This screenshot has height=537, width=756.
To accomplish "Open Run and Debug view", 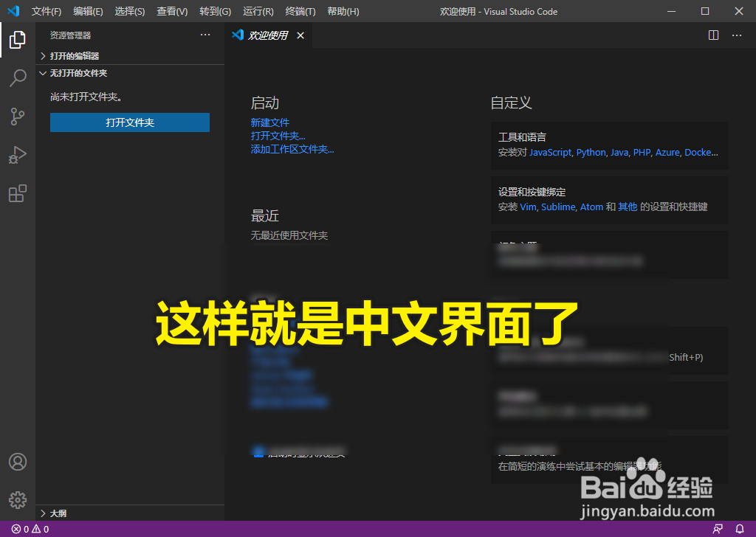I will [x=18, y=155].
